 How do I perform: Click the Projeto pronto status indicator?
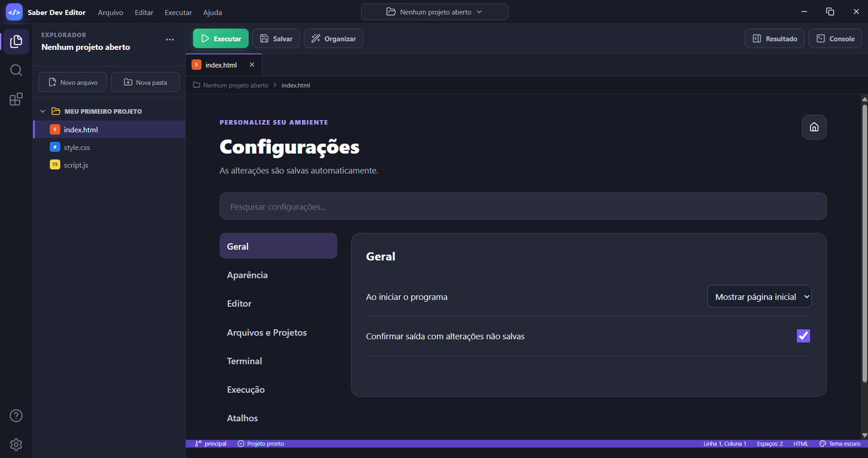[261, 444]
